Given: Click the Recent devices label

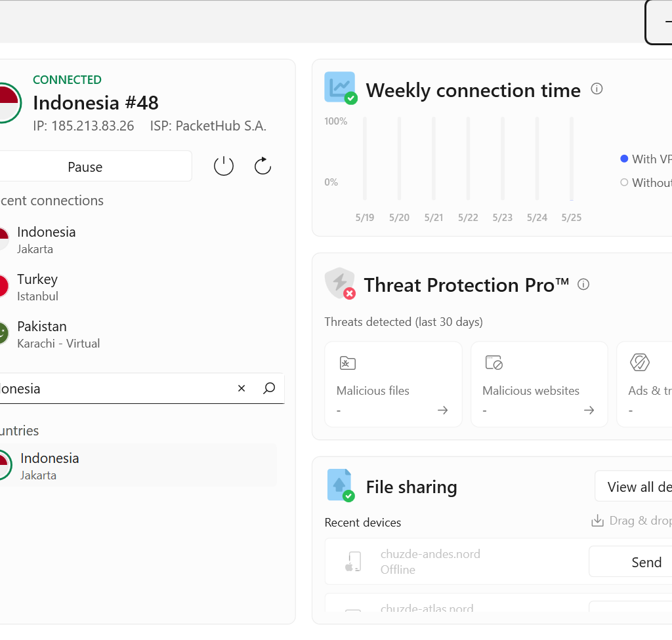Looking at the screenshot, I should (362, 523).
